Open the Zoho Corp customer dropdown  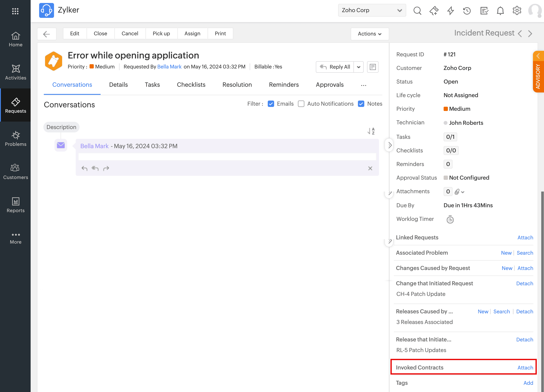click(x=372, y=10)
